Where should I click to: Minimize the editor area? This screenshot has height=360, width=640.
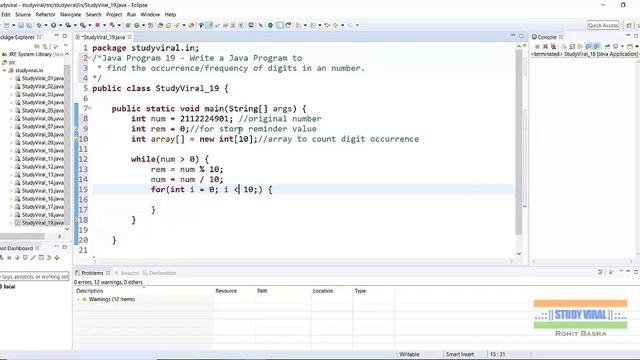coord(513,36)
